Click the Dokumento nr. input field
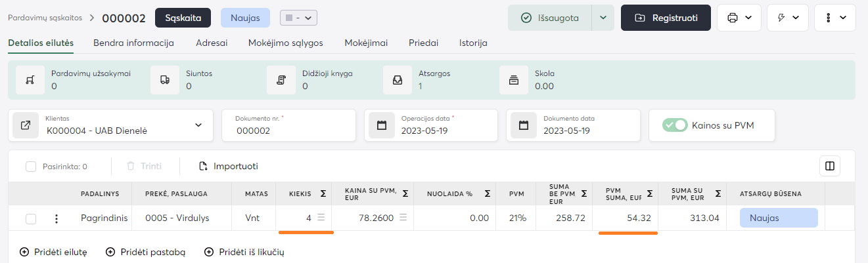The image size is (868, 263). tap(289, 131)
